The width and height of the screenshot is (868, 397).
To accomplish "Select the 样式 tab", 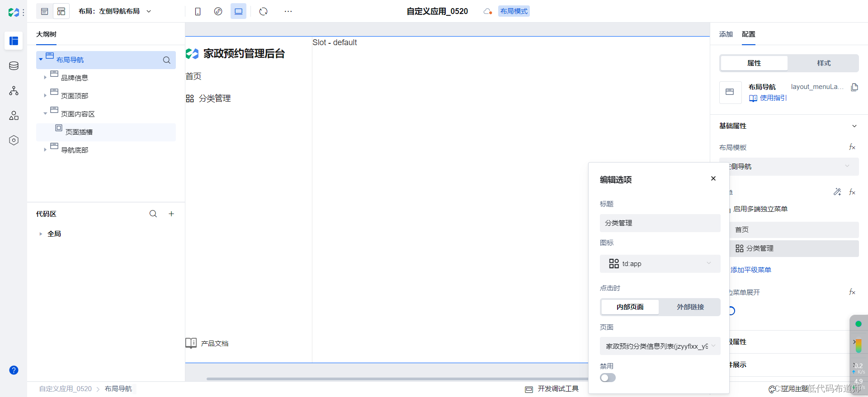I will (823, 63).
